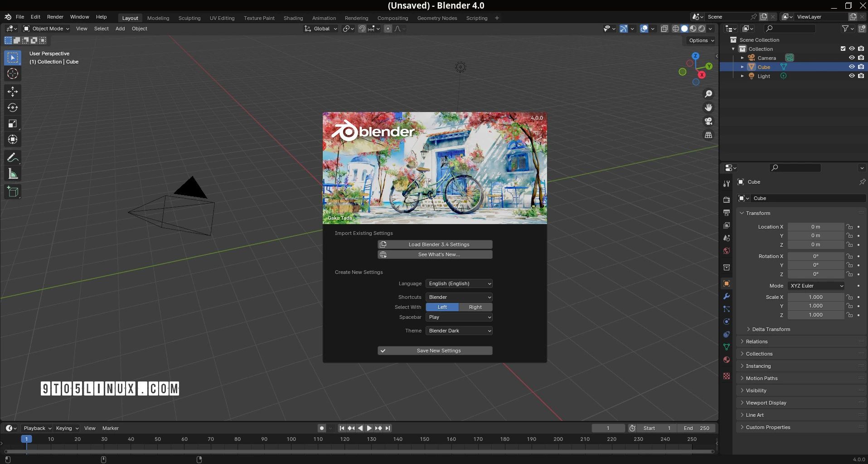The image size is (868, 464).
Task: Disable Cube in renders (camera icon)
Action: pyautogui.click(x=861, y=67)
